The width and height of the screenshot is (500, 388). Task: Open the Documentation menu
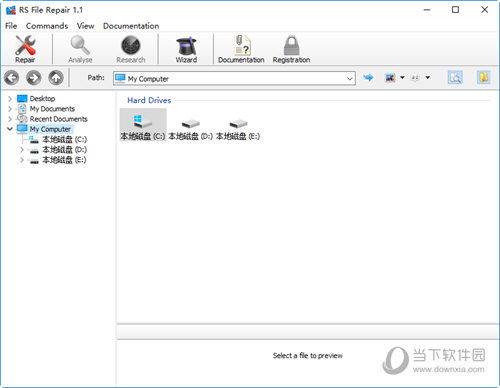131,26
